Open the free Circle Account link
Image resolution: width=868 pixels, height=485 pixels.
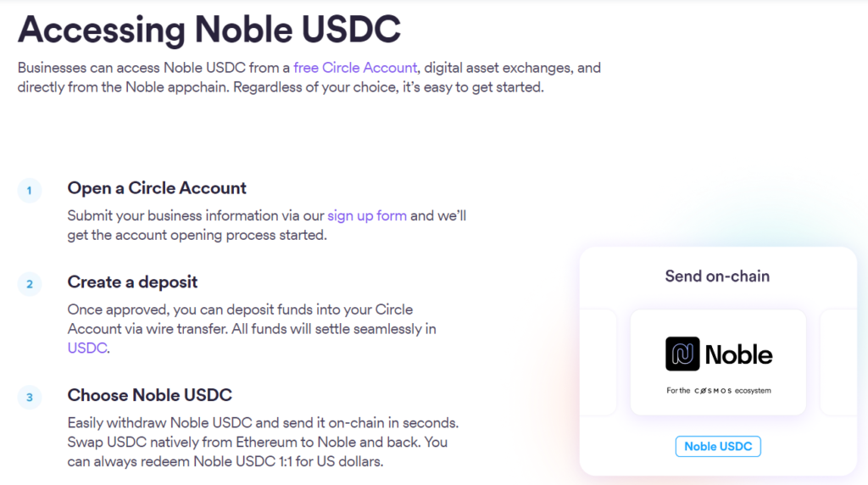pyautogui.click(x=355, y=67)
